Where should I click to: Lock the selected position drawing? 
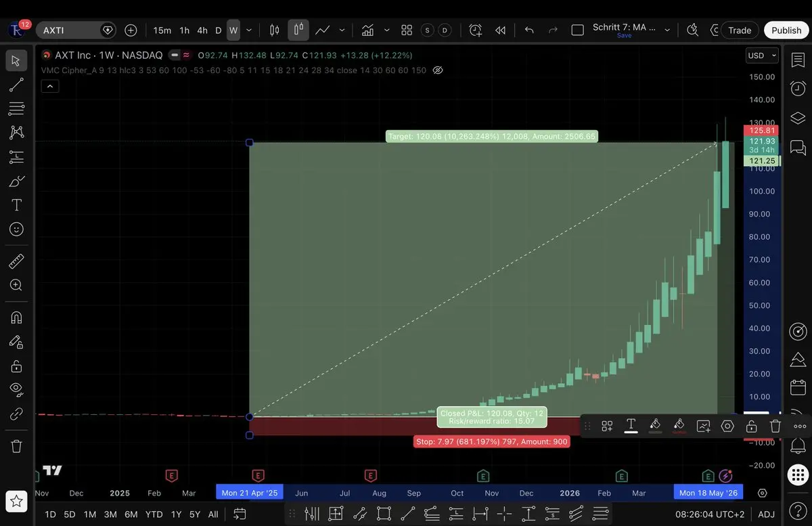751,426
